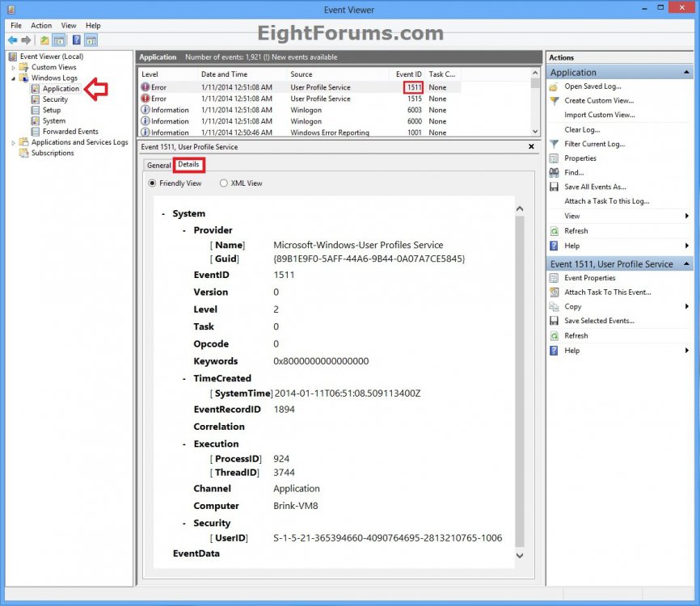Collapse the System node in details
The height and width of the screenshot is (606, 700).
(163, 214)
